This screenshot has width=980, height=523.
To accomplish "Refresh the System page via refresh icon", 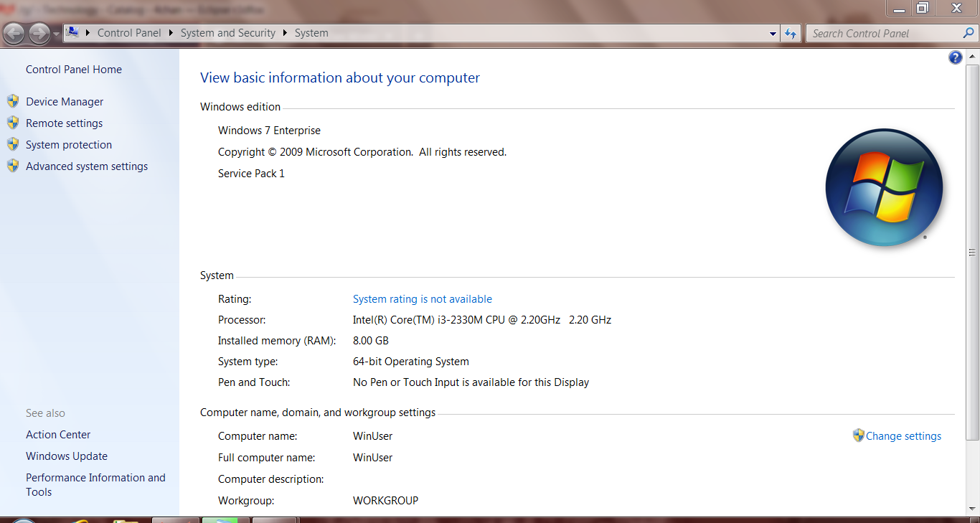I will click(791, 33).
